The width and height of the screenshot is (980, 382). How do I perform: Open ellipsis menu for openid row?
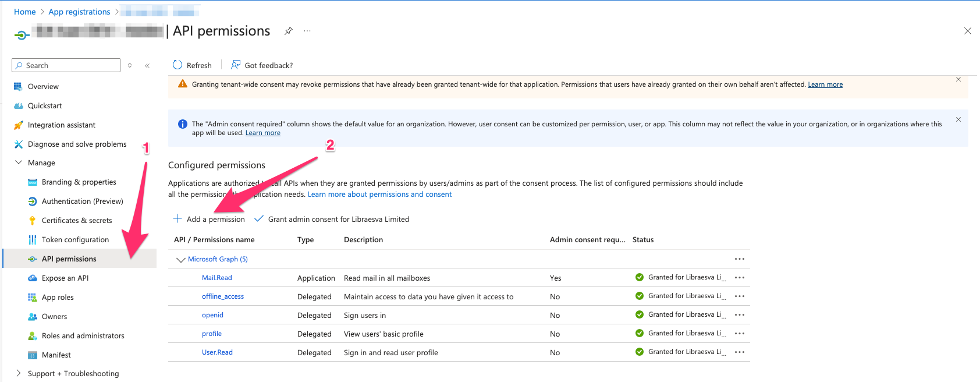(740, 315)
